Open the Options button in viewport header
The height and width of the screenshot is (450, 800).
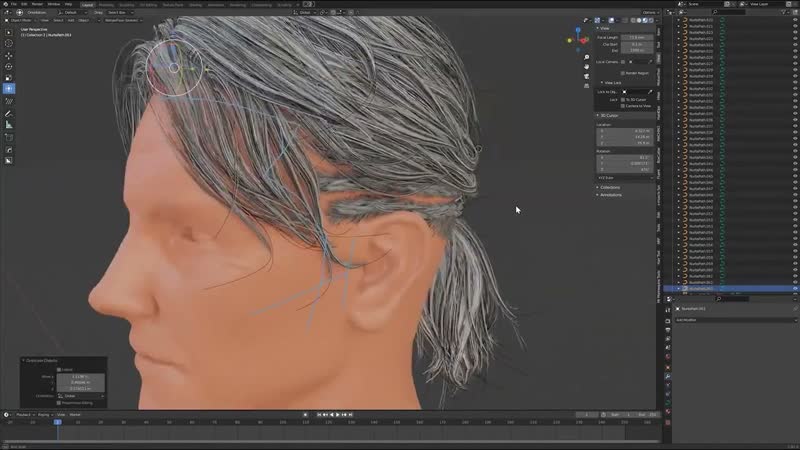point(650,12)
